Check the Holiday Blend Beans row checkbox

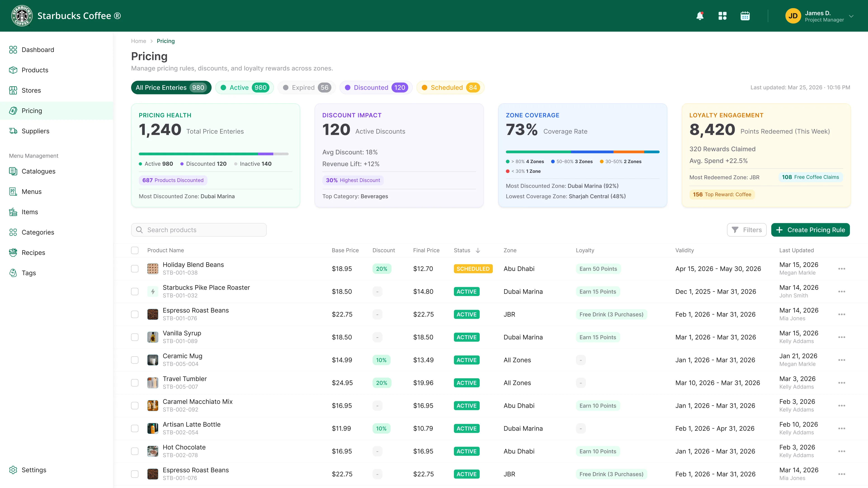pyautogui.click(x=135, y=269)
